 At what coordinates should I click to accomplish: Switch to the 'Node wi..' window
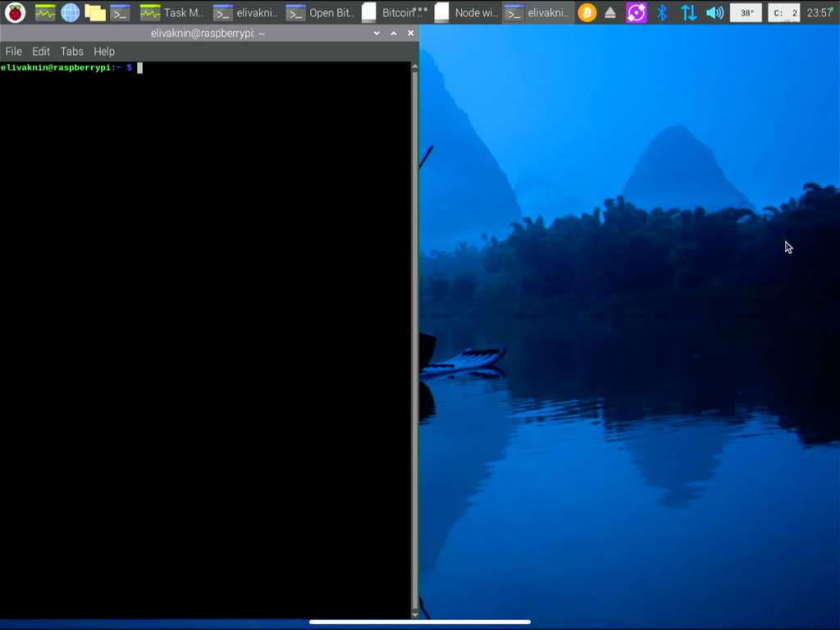point(468,12)
